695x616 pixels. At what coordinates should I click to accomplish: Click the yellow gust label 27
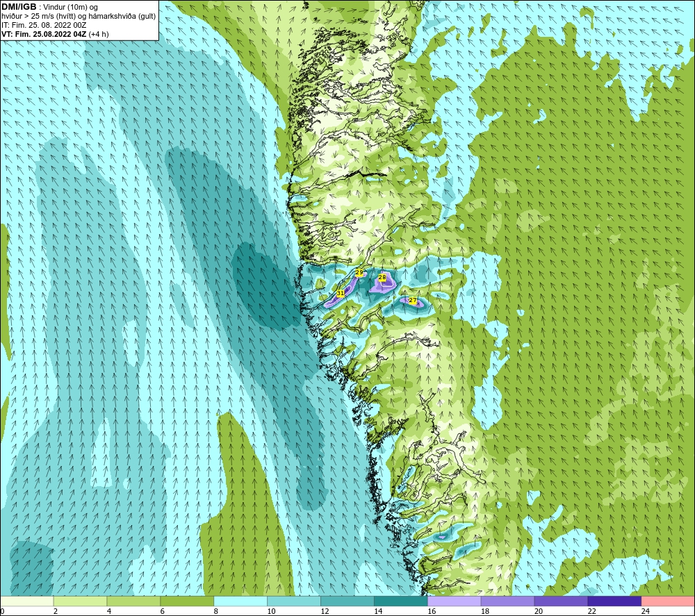(x=413, y=301)
